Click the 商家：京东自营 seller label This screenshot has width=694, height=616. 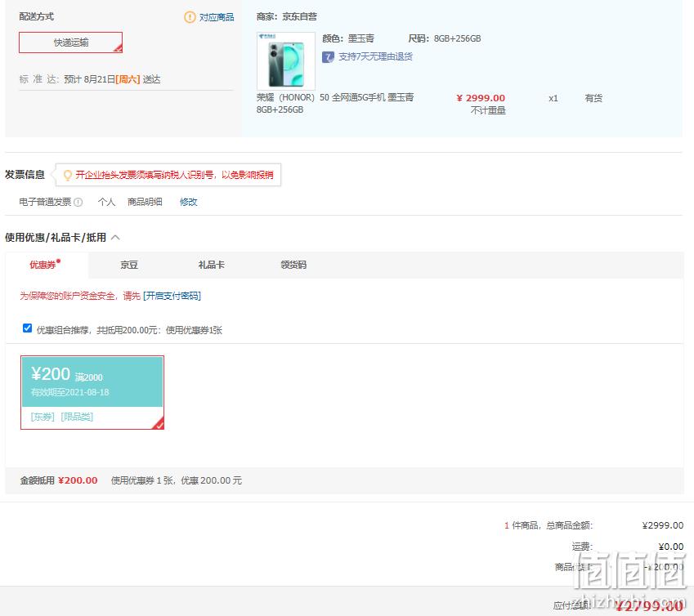point(287,17)
